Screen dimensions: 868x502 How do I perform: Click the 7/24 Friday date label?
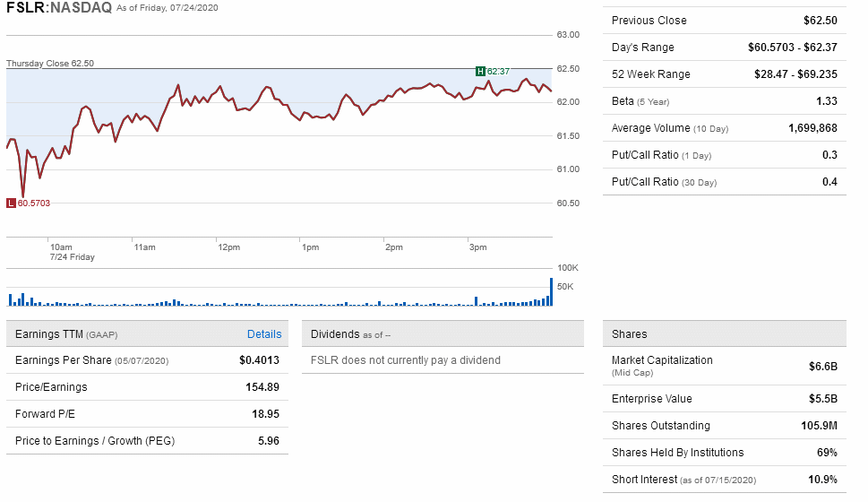72,257
